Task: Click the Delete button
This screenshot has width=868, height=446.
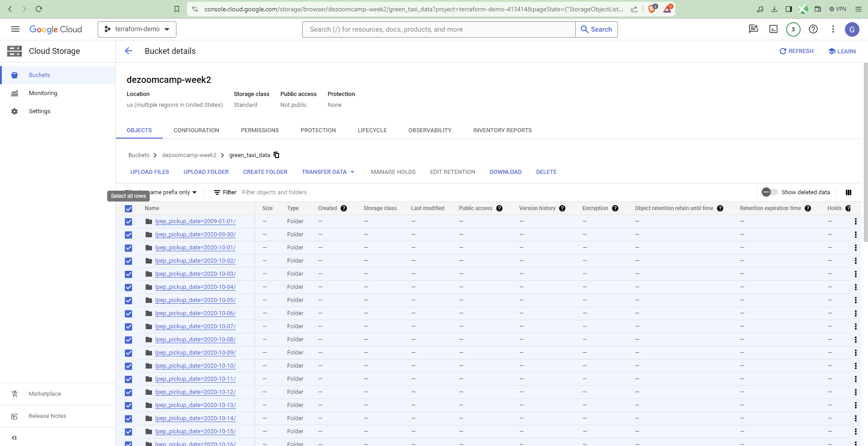Action: point(546,172)
